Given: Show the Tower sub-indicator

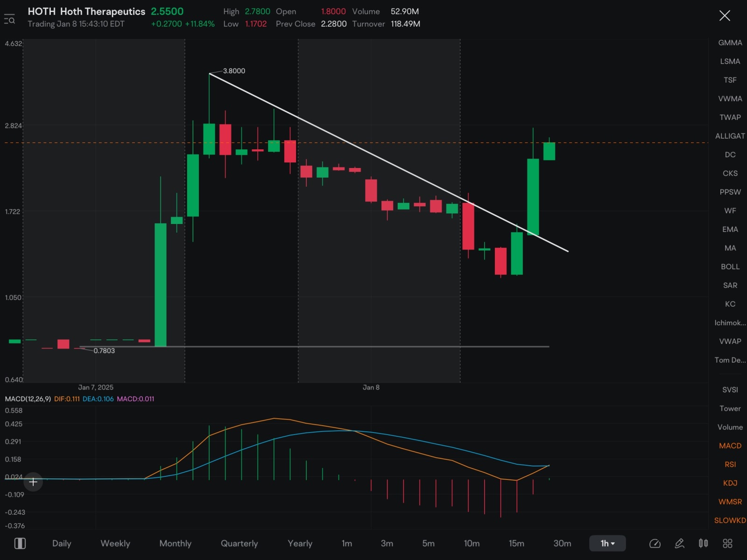Looking at the screenshot, I should pyautogui.click(x=730, y=408).
